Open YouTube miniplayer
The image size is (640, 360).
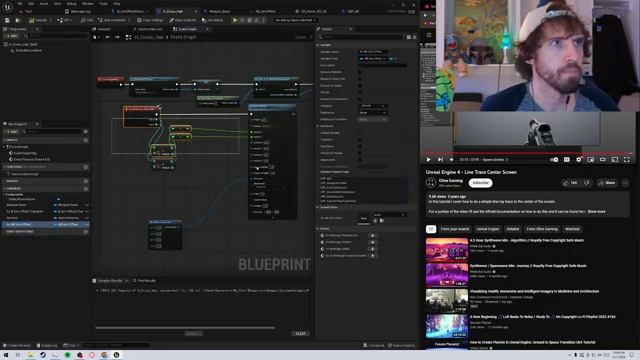click(591, 160)
